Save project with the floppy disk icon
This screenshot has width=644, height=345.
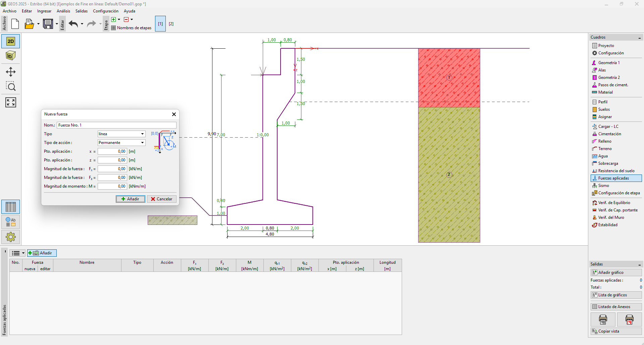[48, 24]
